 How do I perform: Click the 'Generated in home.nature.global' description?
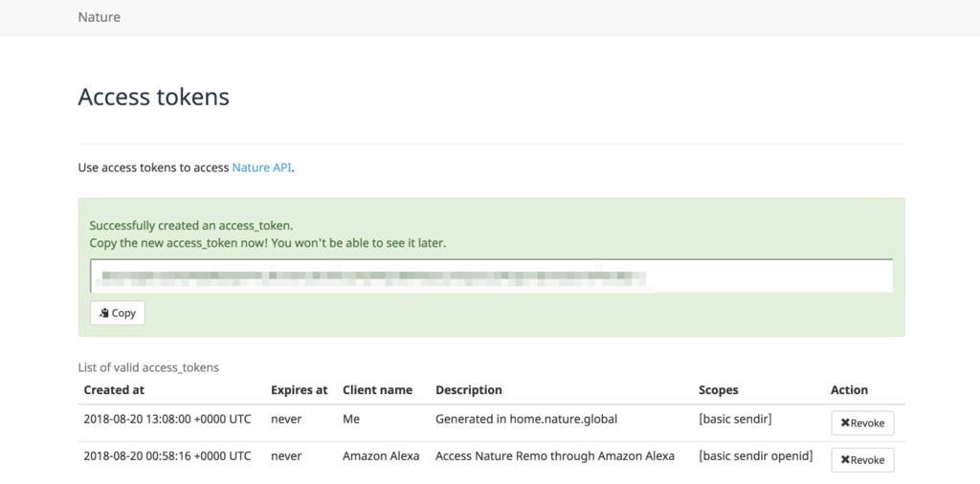(x=526, y=419)
